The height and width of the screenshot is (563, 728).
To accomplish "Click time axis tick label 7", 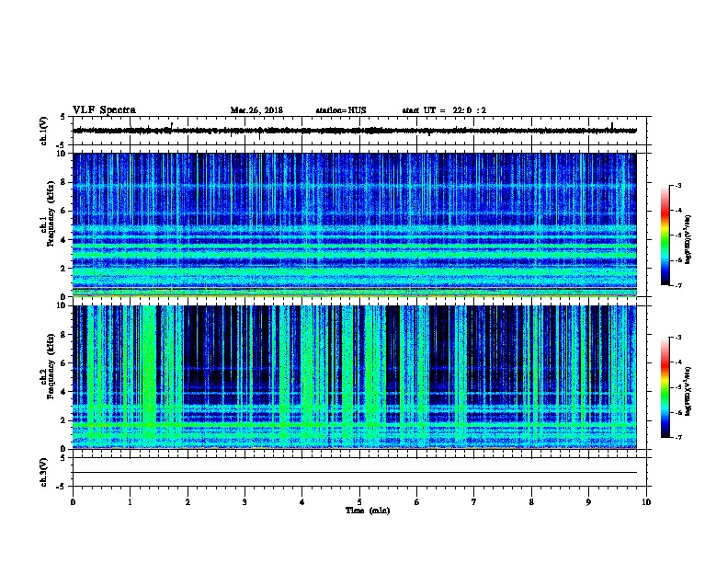I will pyautogui.click(x=474, y=502).
